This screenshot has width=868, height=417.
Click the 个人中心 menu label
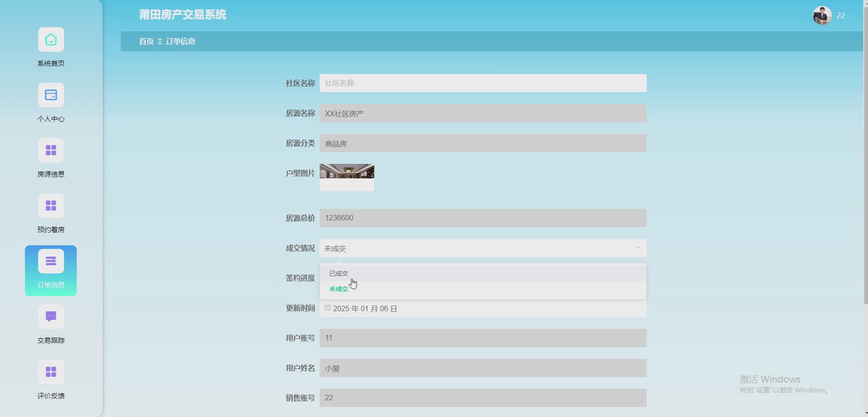tap(51, 119)
